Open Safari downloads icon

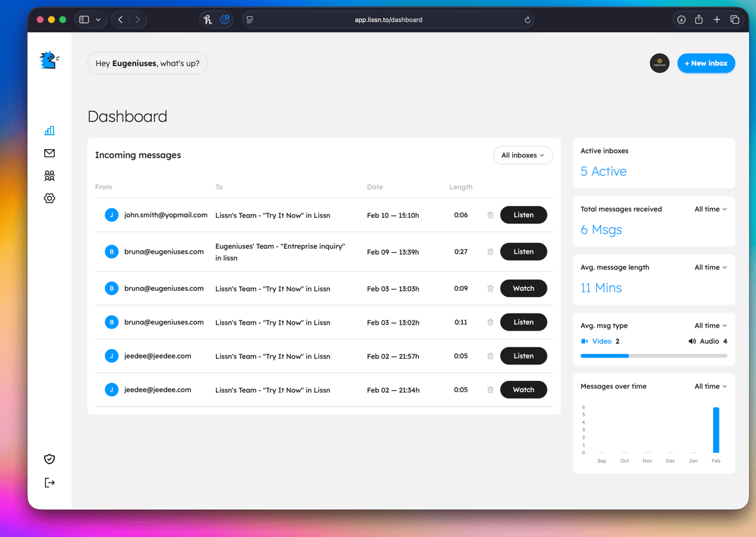681,20
